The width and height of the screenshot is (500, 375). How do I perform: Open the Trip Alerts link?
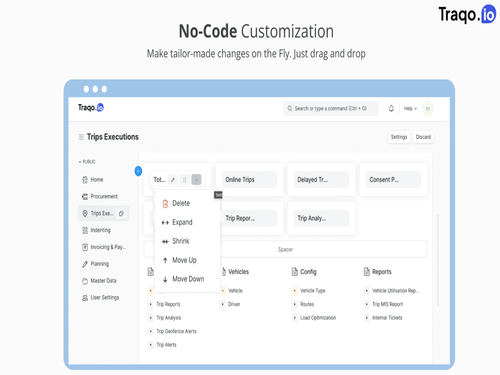tap(166, 345)
